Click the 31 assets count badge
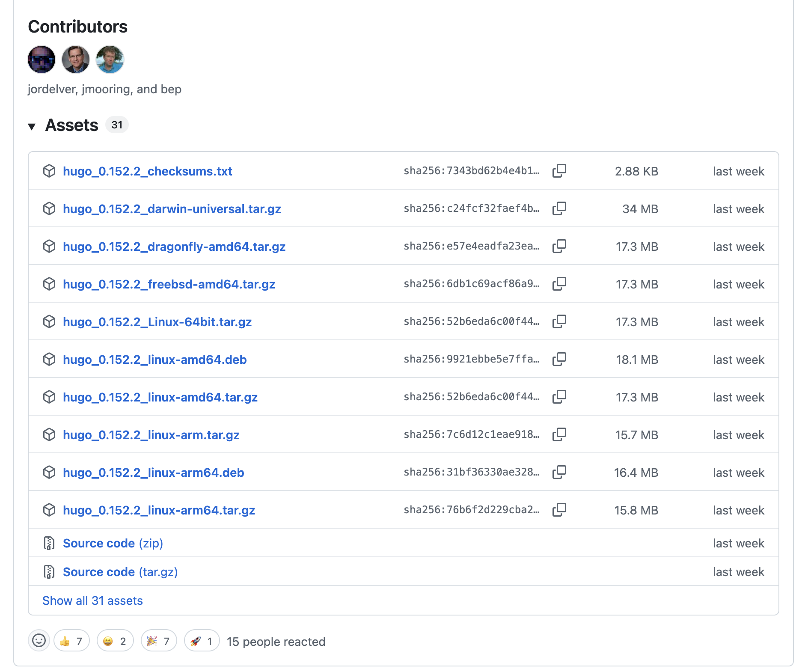The height and width of the screenshot is (672, 802). (117, 125)
